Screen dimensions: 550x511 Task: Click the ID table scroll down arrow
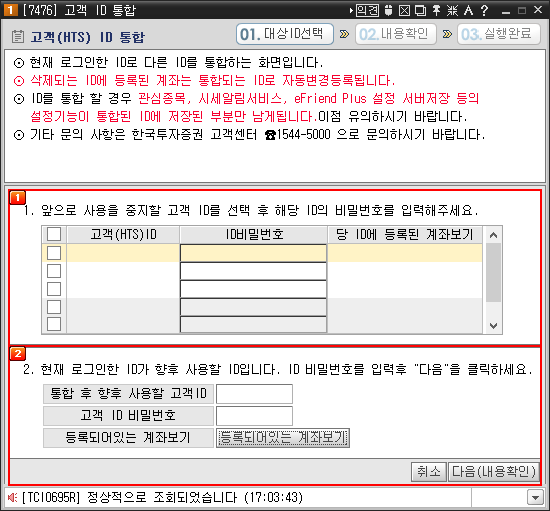[x=494, y=325]
